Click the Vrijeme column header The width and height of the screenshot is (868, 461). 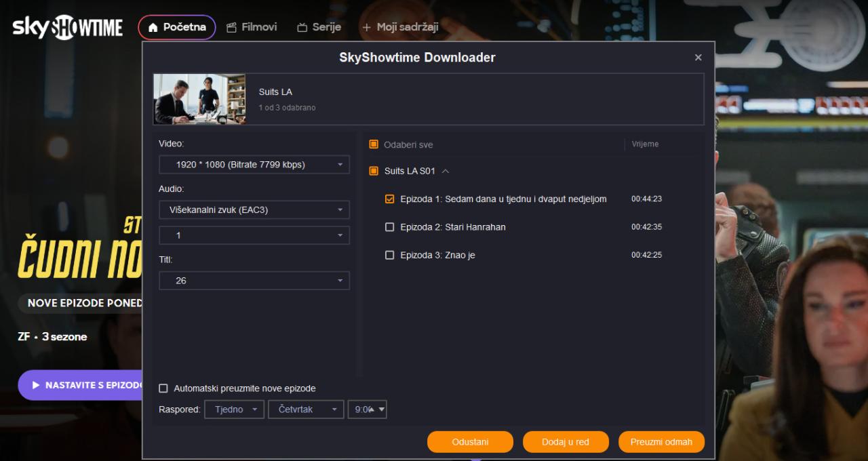point(645,144)
